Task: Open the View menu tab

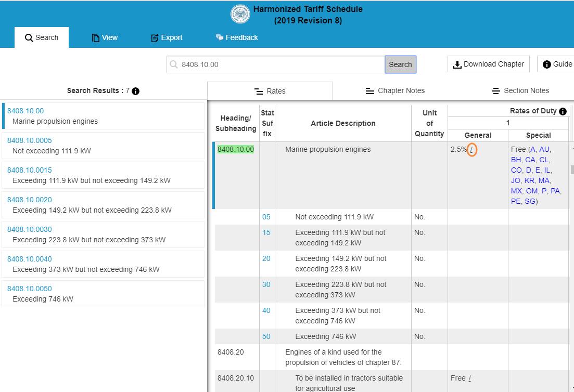Action: (105, 37)
